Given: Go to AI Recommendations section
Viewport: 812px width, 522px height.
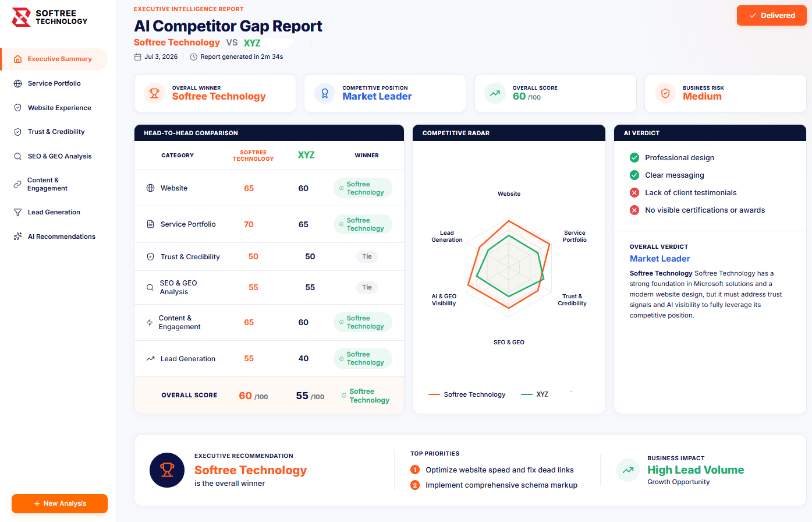Looking at the screenshot, I should point(54,237).
